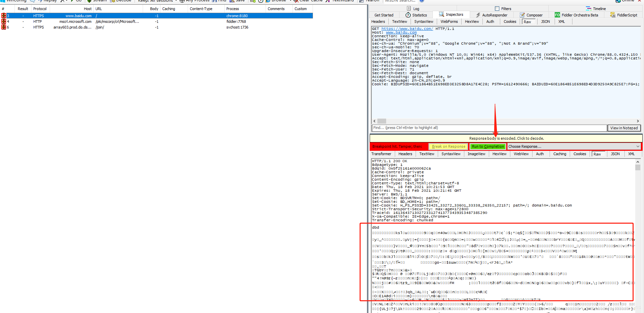
Task: Open request XML inspector tab
Action: tap(562, 21)
